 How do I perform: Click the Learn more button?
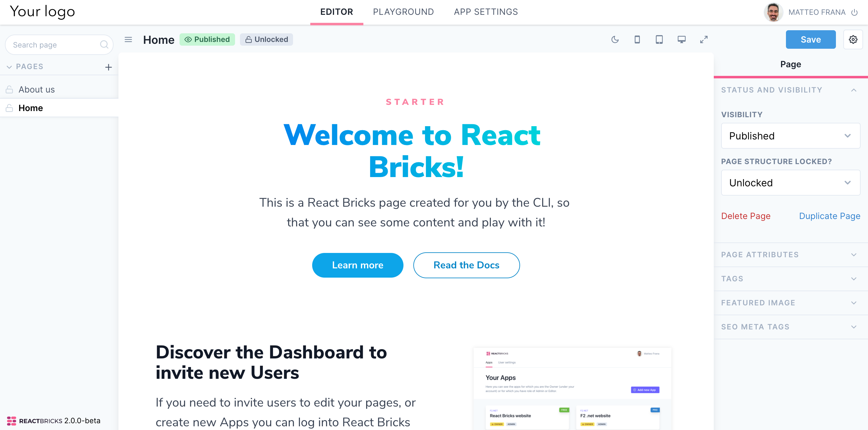coord(357,265)
